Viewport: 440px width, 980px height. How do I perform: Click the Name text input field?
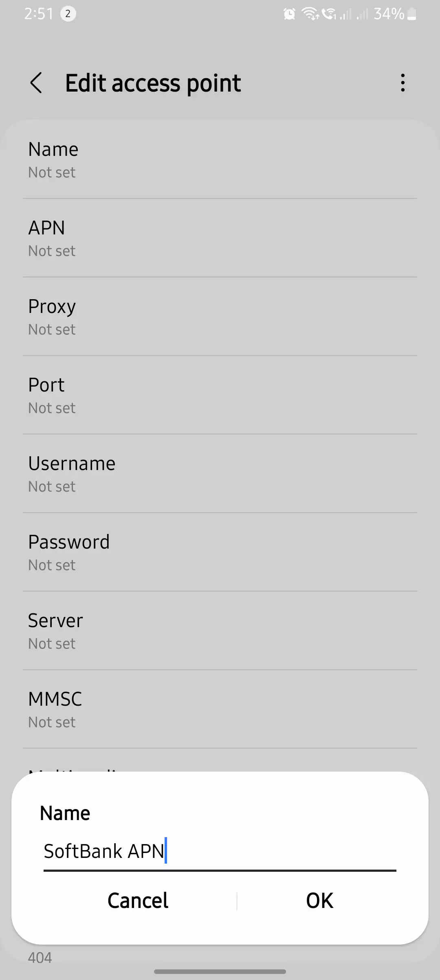[x=220, y=851]
